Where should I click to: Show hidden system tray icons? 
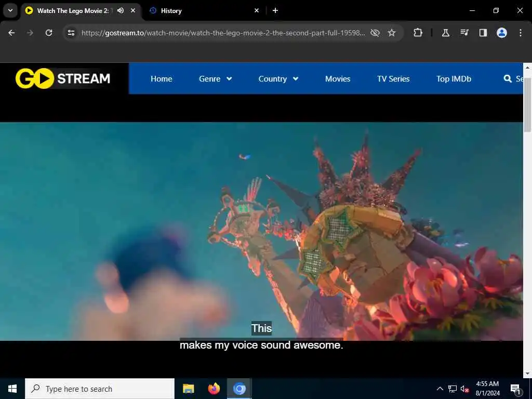pos(440,389)
